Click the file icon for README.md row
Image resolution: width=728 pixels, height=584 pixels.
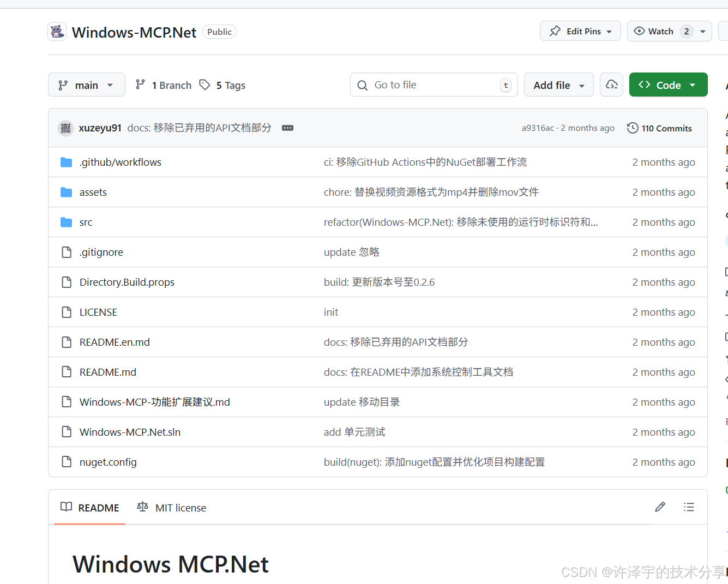67,372
